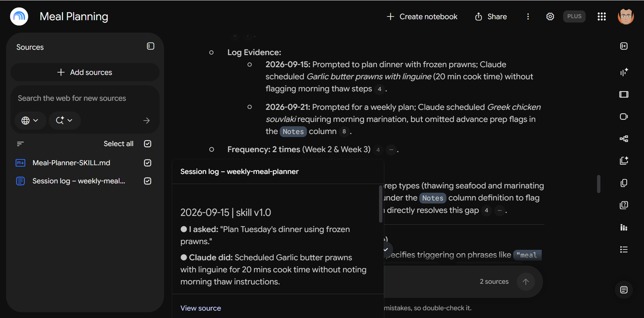The image size is (644, 318).
Task: Expand the ellipsis citations after Frequency
Action: pos(391,150)
